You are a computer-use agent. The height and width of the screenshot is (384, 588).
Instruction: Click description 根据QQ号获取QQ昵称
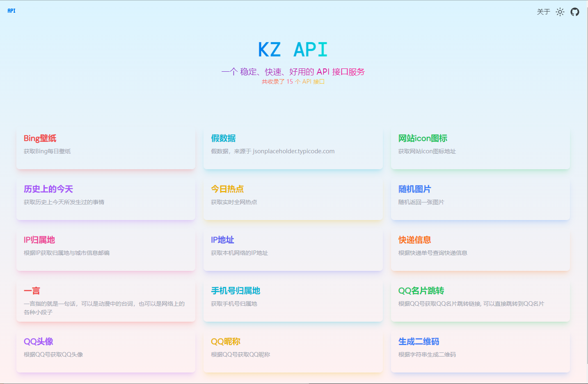click(240, 354)
